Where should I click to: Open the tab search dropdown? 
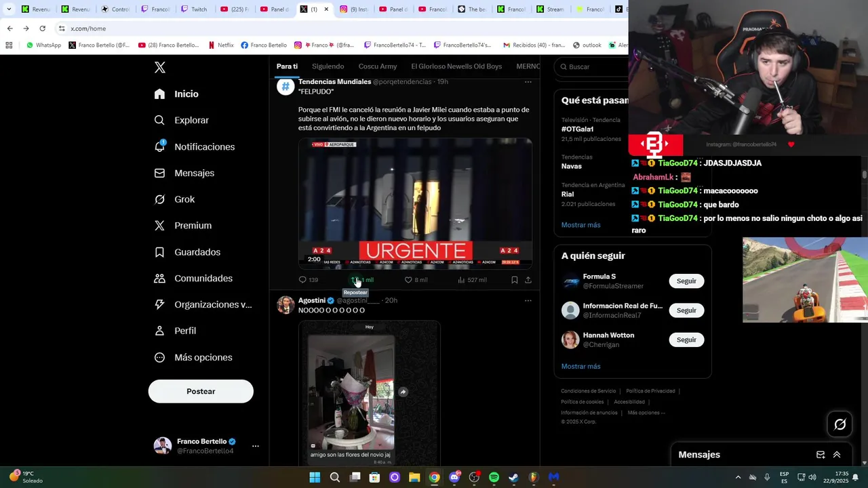coord(8,9)
